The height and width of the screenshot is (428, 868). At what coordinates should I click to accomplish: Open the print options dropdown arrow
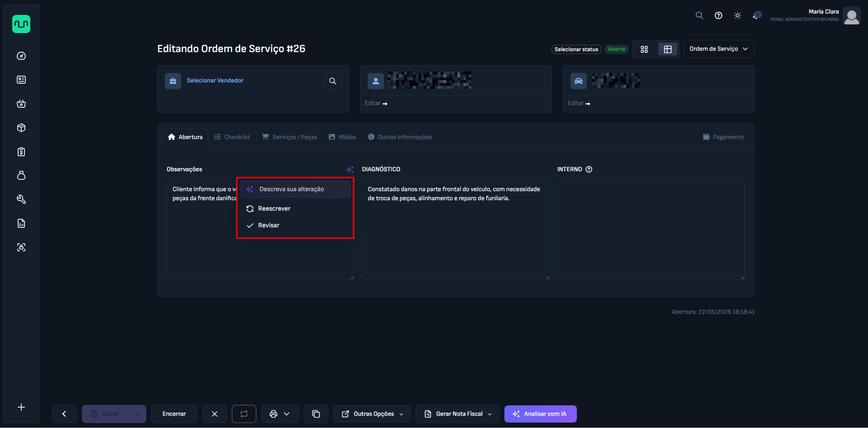click(x=287, y=414)
